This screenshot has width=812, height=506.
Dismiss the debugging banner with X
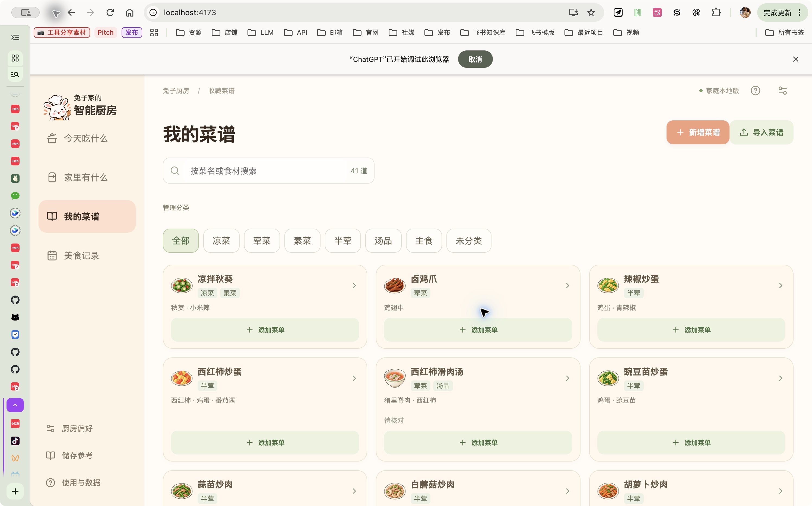coord(796,59)
